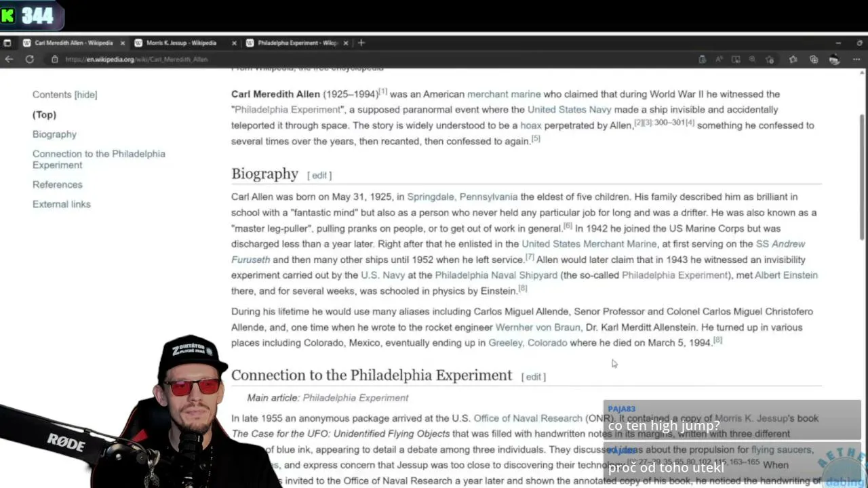Click the zoom magnifier icon in the address bar
Viewport: 868px width, 488px height.
(752, 60)
